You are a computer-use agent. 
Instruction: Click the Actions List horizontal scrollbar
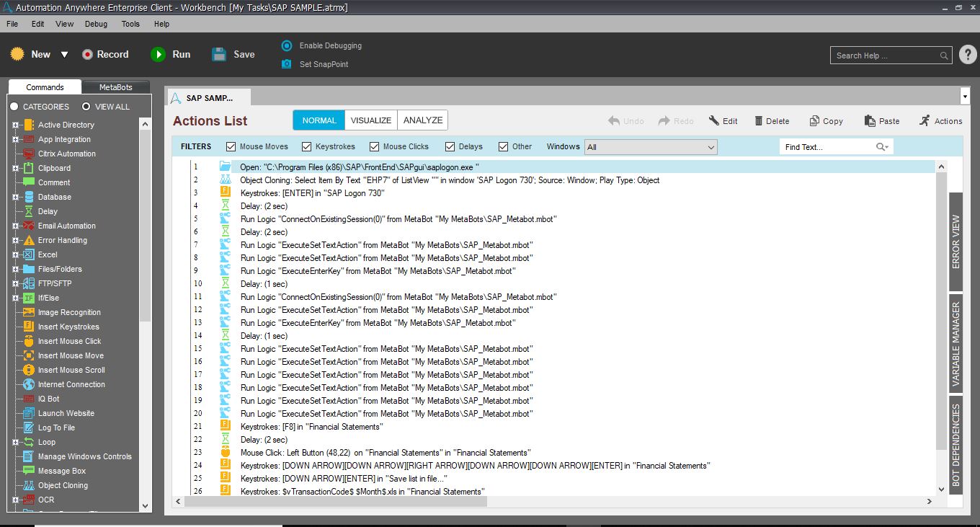(x=555, y=502)
